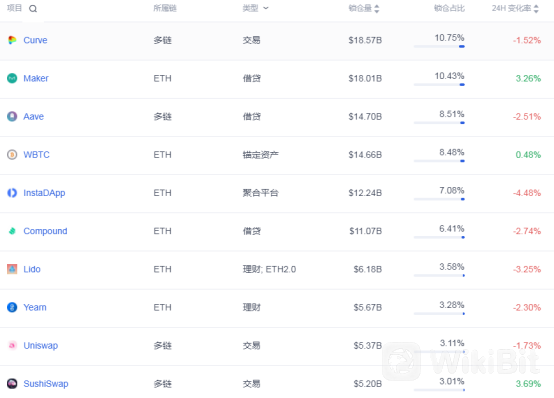Open the Uniswap project link
This screenshot has height=398, width=554.
[41, 345]
